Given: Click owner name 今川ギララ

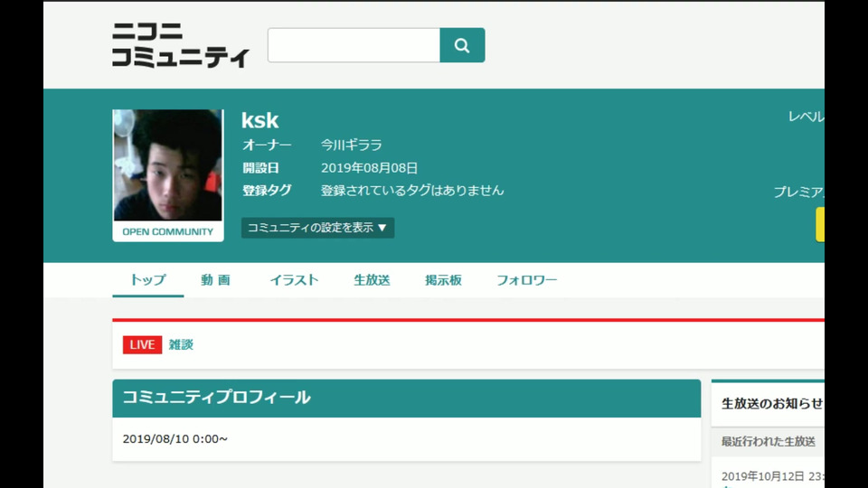Looking at the screenshot, I should tap(352, 145).
